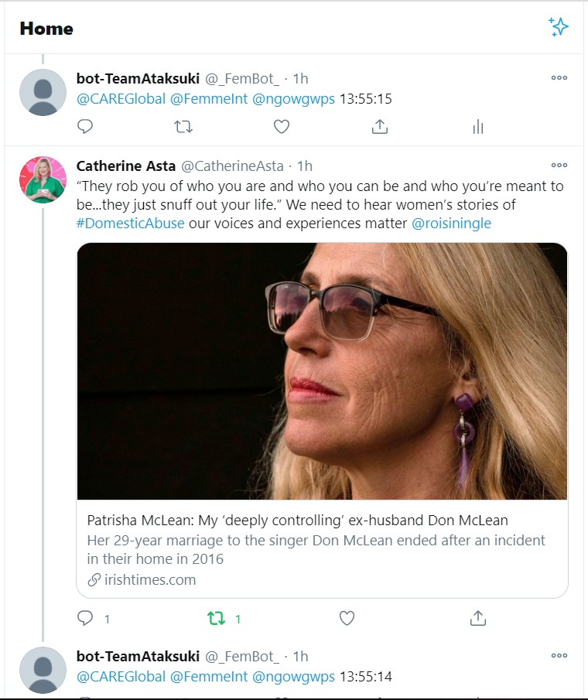The image size is (588, 700).
Task: Open the irishtimes.com link card
Action: pos(322,549)
